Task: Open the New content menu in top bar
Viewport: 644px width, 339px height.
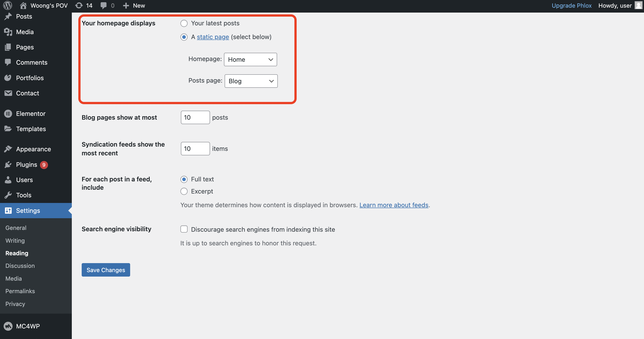Action: 134,6
